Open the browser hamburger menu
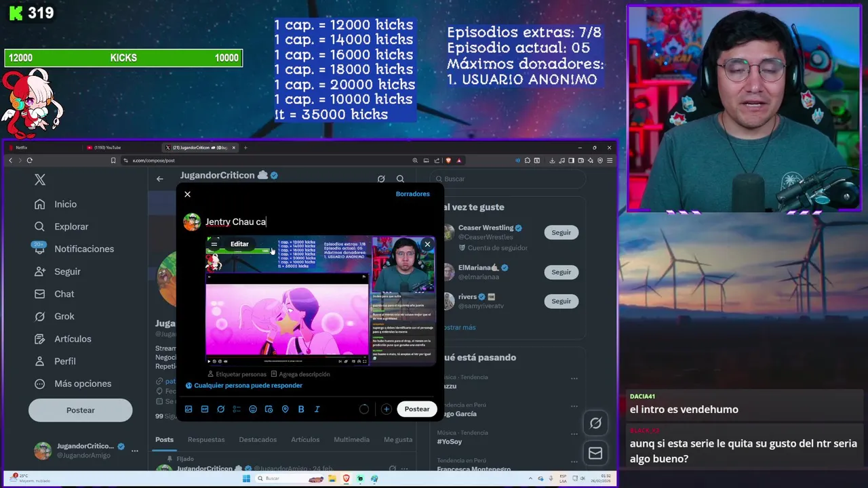The height and width of the screenshot is (488, 868). [610, 161]
